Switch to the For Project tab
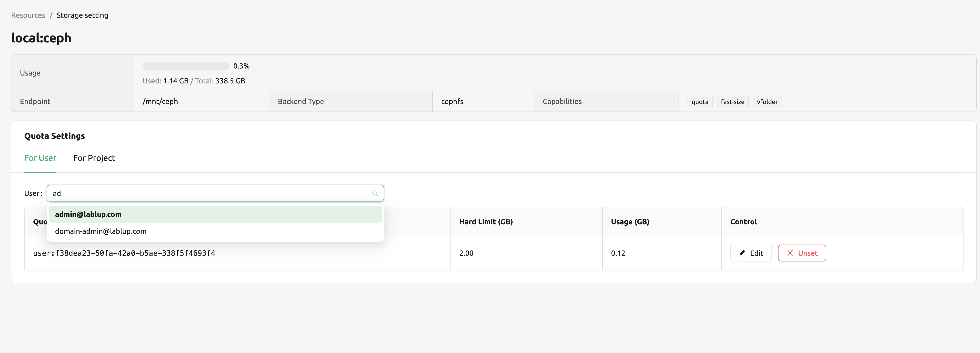Viewport: 980px width, 353px height. click(94, 158)
